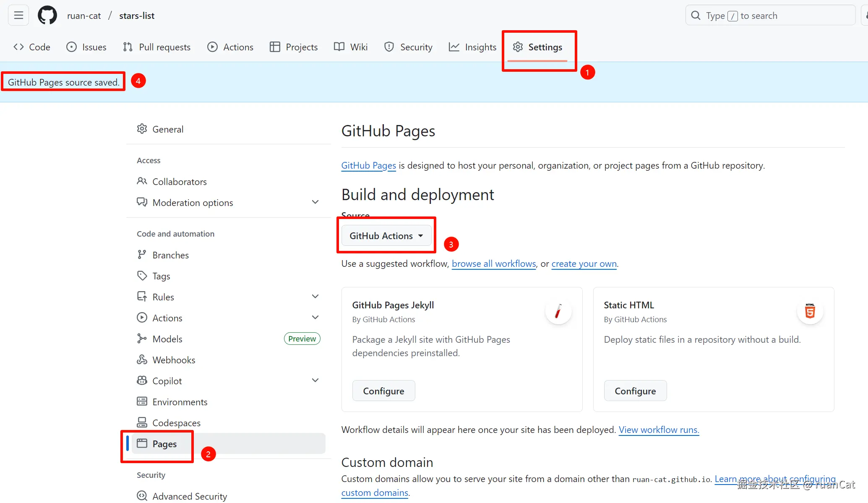Click the top search input field
Screen dimensions: 868x503
(x=770, y=16)
